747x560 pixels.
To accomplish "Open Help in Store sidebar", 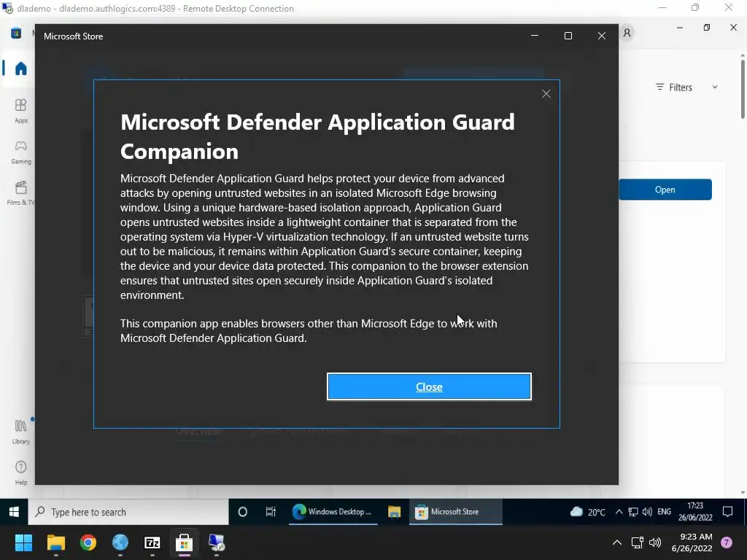I will click(21, 472).
